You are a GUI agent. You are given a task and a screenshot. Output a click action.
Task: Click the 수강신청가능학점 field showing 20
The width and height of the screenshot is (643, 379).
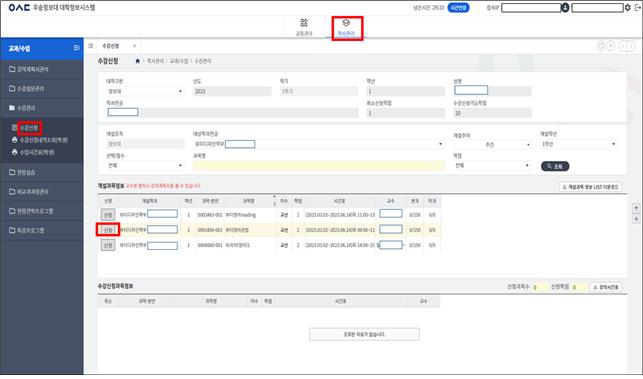click(x=492, y=113)
